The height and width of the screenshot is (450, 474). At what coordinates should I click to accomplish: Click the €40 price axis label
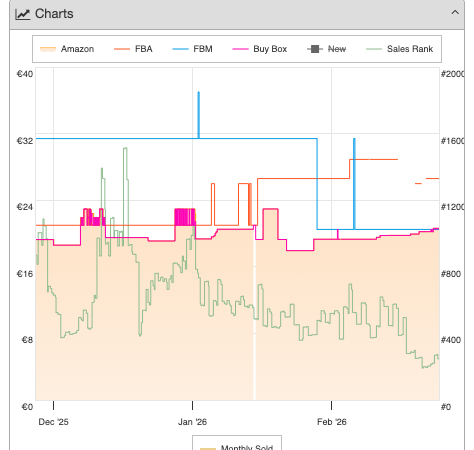(25, 74)
